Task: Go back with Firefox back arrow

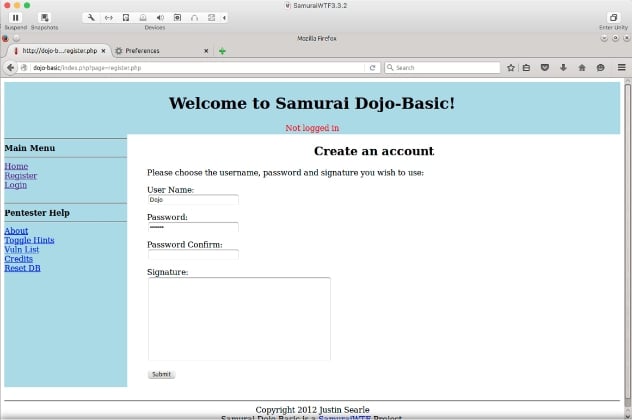Action: 10,68
